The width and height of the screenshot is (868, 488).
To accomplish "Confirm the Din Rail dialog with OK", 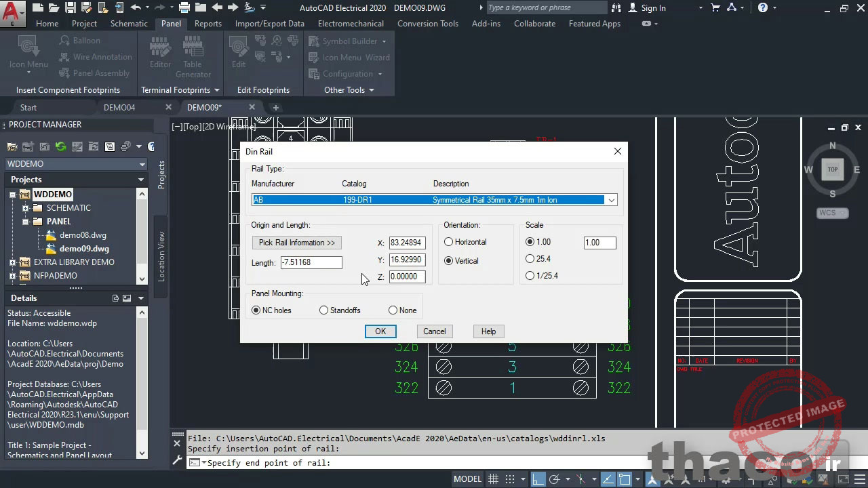I will pos(380,331).
